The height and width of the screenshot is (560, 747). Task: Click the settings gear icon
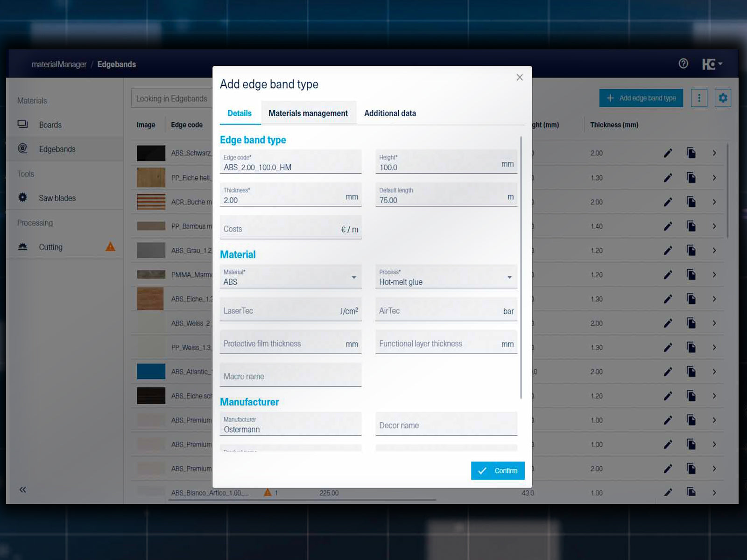pos(723,98)
